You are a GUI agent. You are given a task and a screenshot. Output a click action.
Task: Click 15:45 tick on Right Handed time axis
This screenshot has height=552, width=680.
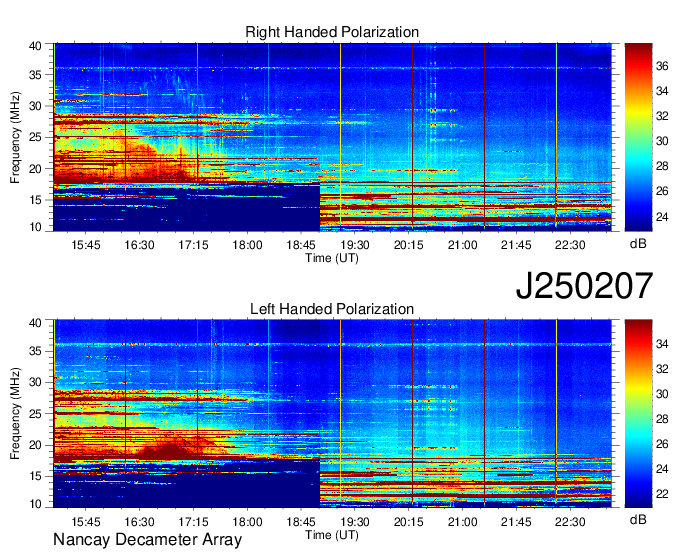coord(86,245)
